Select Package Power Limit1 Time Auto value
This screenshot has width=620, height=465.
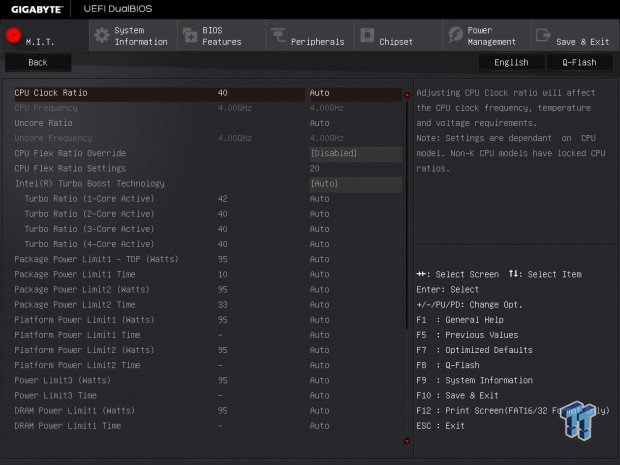(x=319, y=274)
